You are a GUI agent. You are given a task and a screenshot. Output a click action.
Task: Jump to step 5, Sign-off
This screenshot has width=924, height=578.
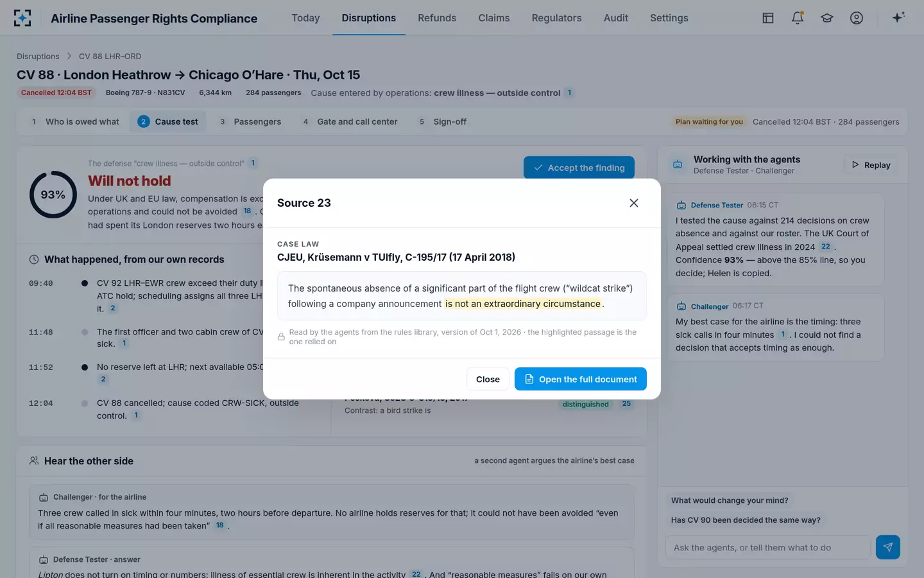pyautogui.click(x=443, y=121)
